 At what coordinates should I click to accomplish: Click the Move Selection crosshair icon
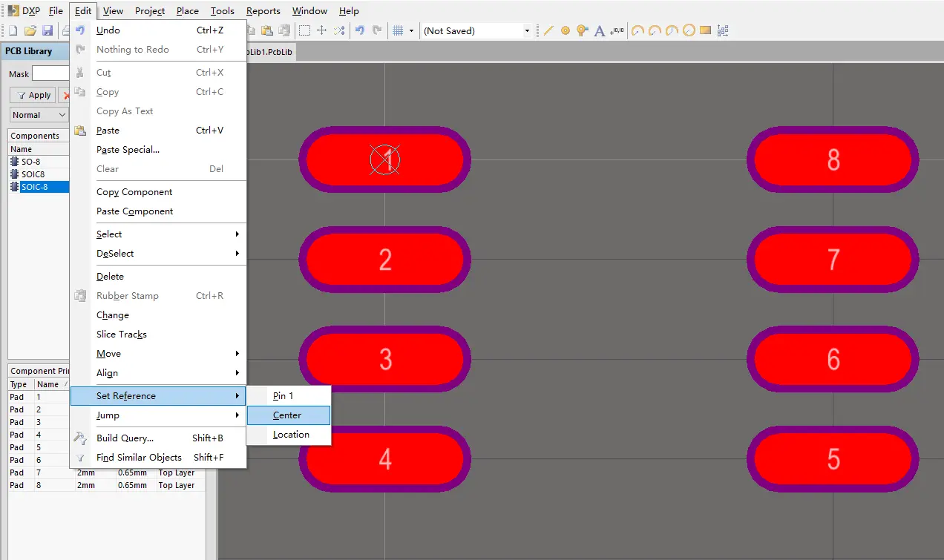[x=321, y=30]
